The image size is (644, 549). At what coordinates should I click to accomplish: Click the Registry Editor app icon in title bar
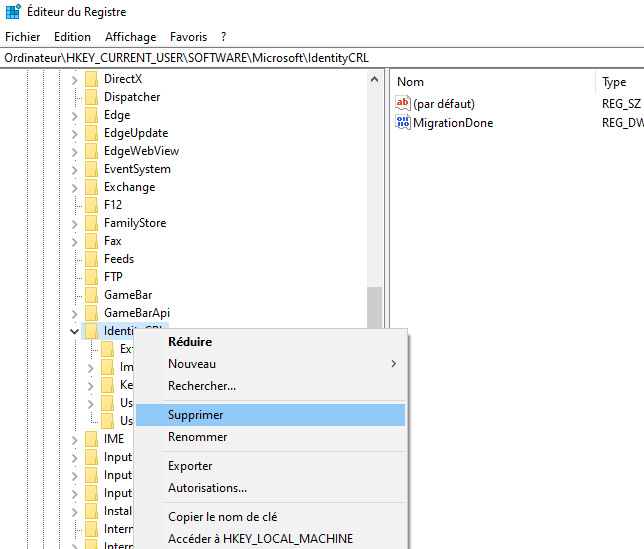click(x=13, y=11)
